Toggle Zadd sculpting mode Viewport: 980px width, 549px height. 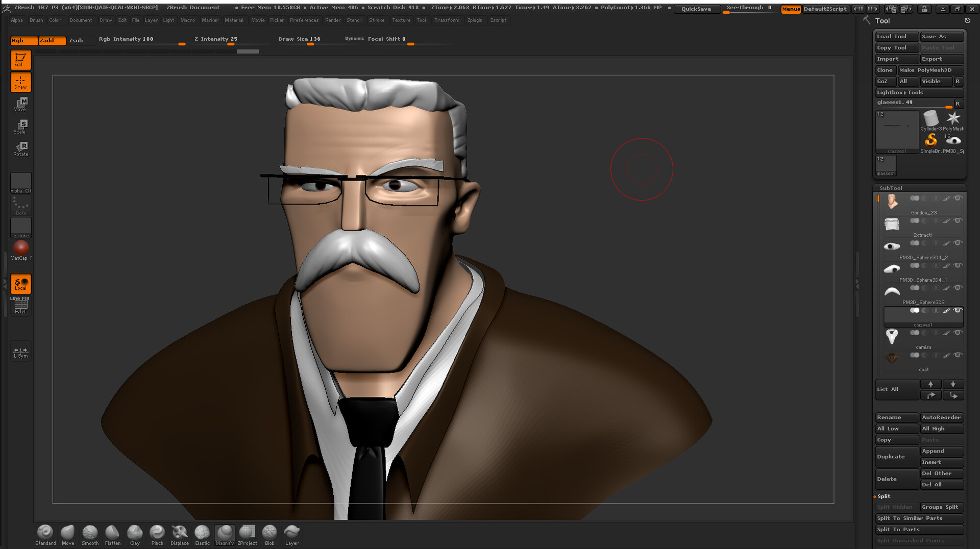(51, 40)
